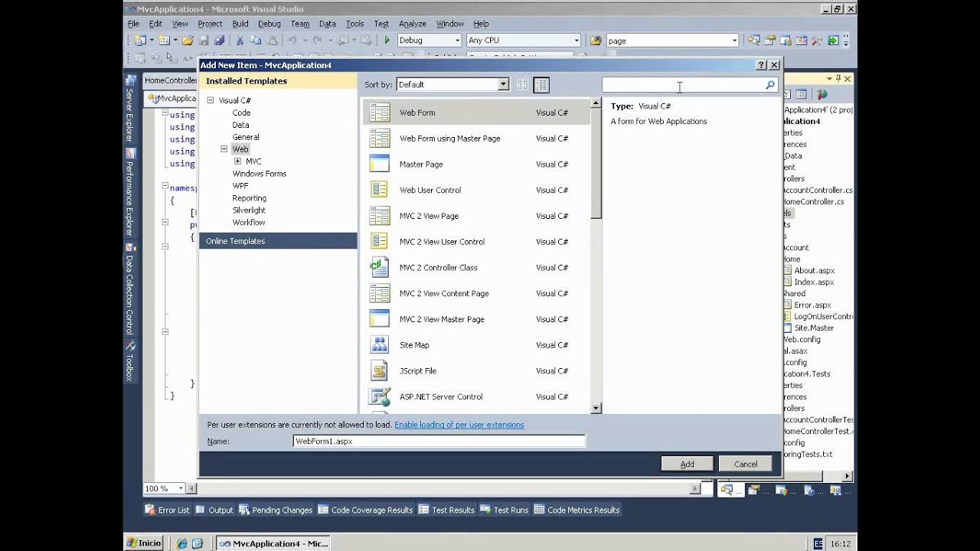Open Code Metrics Results tab
Image resolution: width=980 pixels, height=551 pixels.
[577, 510]
